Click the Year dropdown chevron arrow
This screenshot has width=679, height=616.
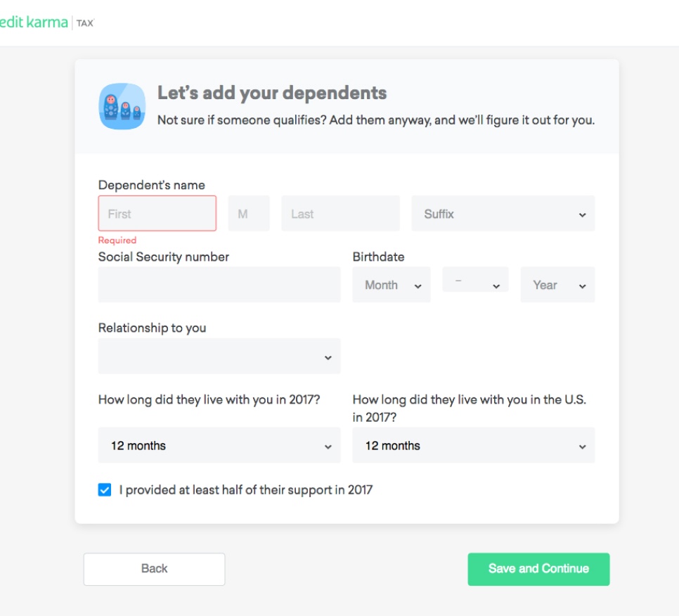pyautogui.click(x=583, y=286)
